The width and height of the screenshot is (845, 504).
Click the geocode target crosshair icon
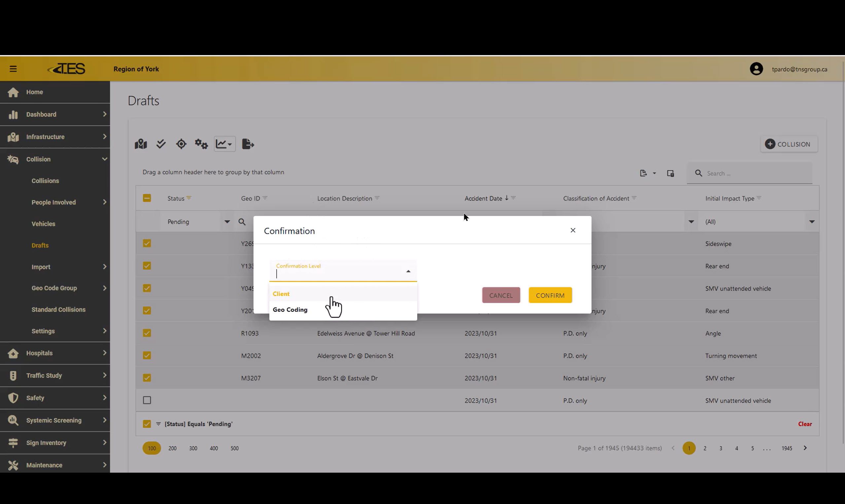coord(181,144)
